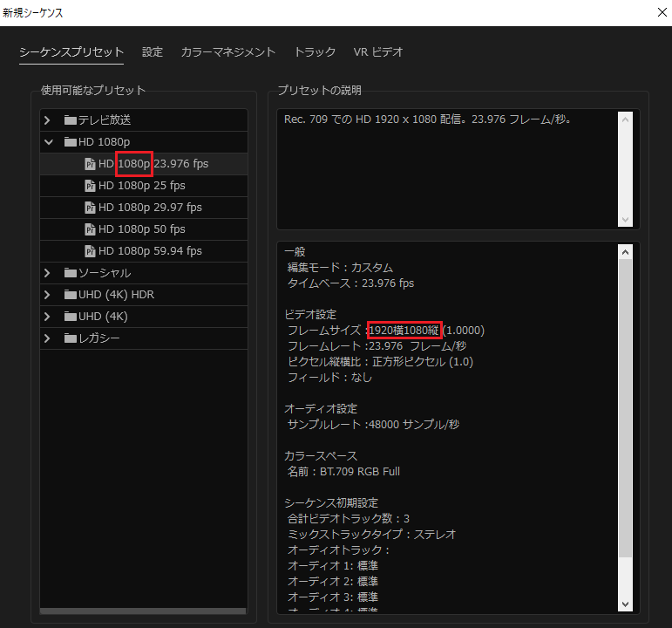Click the 'ピクセル縦横比：正方形ピクセル (1.0)' line

point(380,362)
